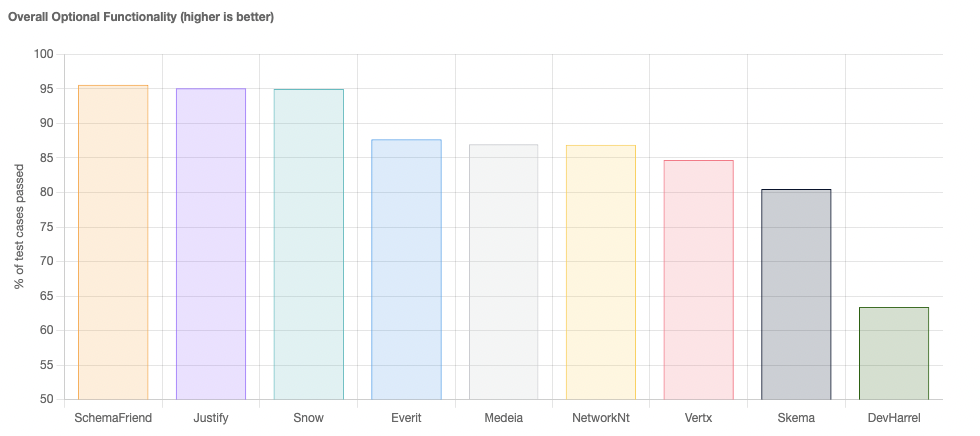Click the pink Vertx bar
This screenshot has width=980, height=436.
coord(698,280)
